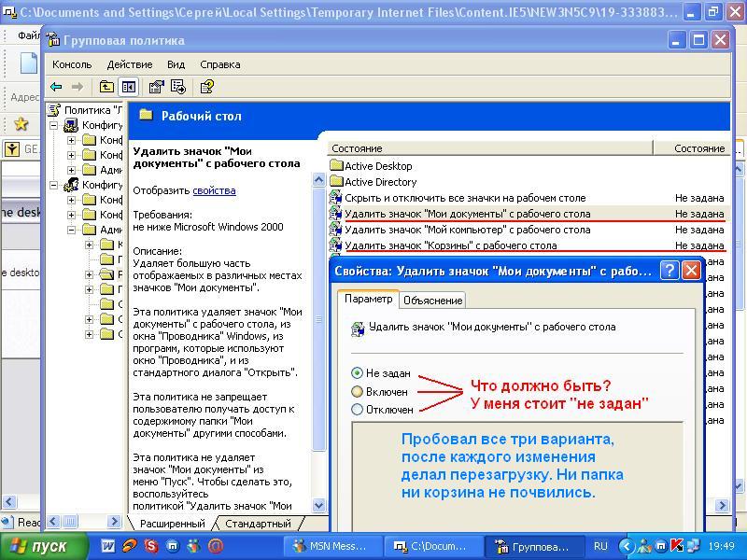The image size is (747, 560).
Task: Select 'Удалить значок "Мой компьютер"' policy row
Action: (528, 230)
